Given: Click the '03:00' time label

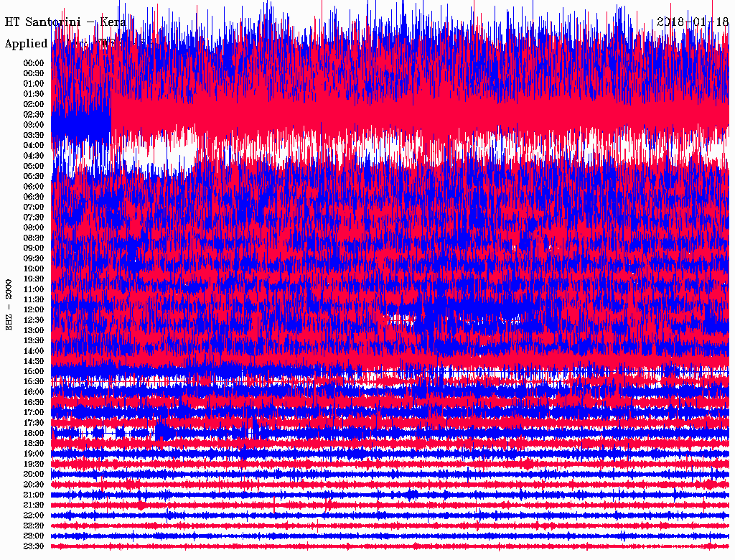Looking at the screenshot, I should click(34, 125).
